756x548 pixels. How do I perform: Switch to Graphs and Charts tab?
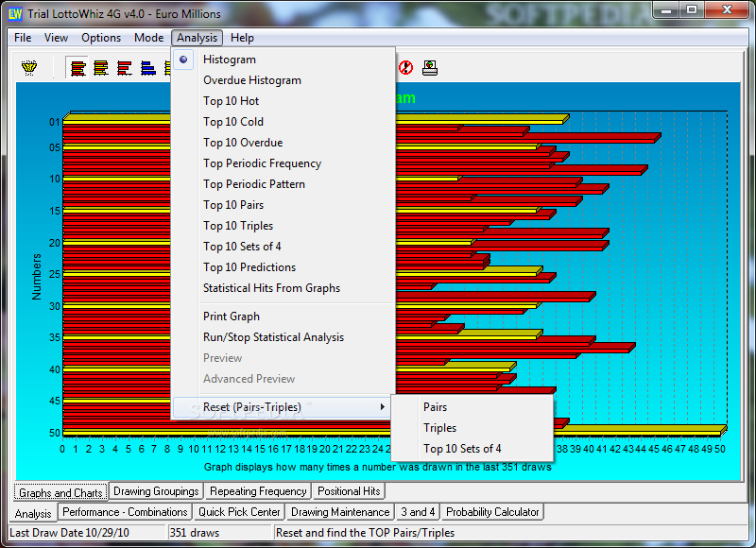pyautogui.click(x=60, y=492)
